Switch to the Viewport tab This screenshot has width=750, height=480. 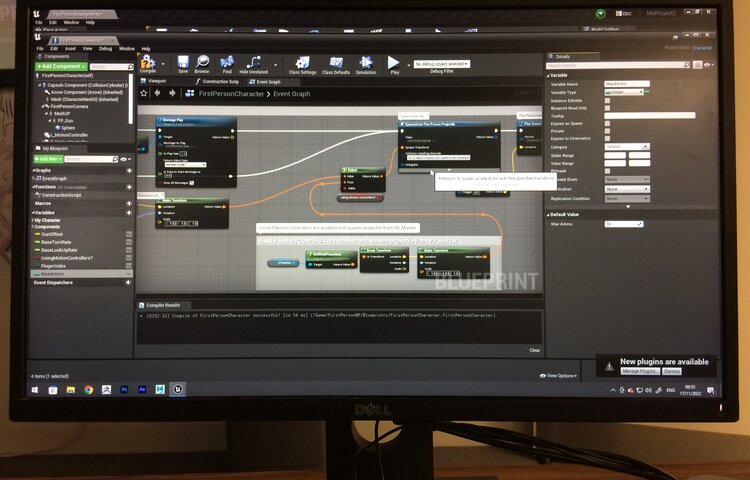(154, 81)
